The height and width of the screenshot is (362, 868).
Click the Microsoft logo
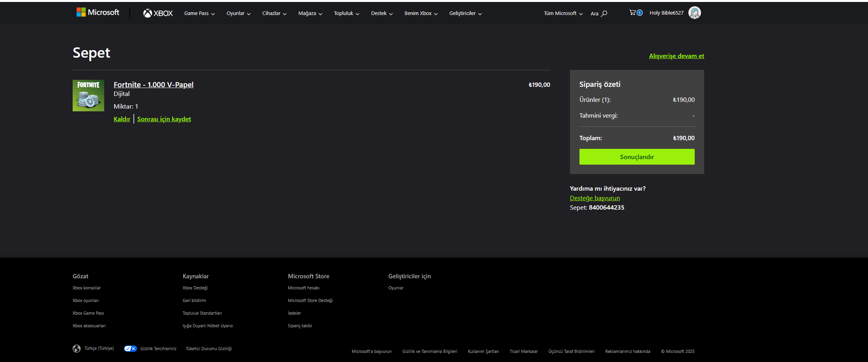click(x=97, y=13)
